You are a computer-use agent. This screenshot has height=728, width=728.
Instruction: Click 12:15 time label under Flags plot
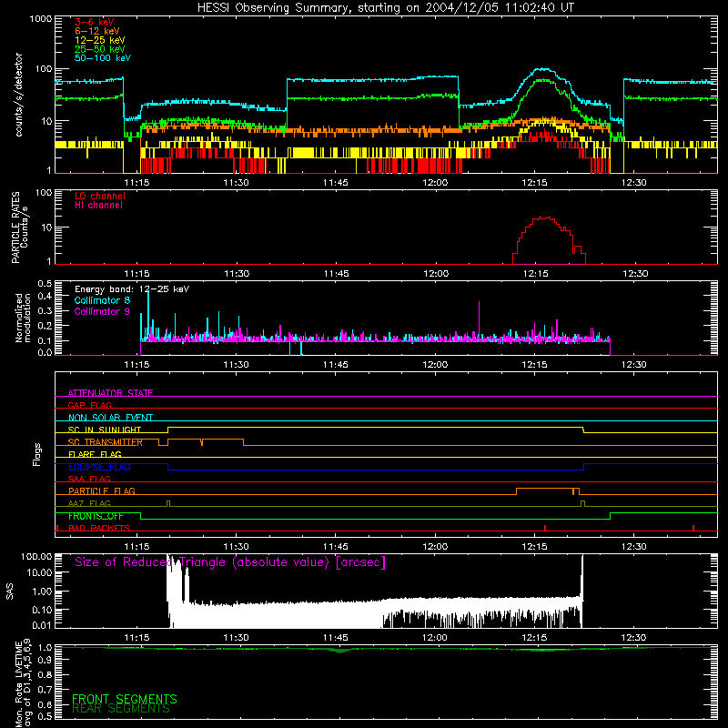coord(535,547)
